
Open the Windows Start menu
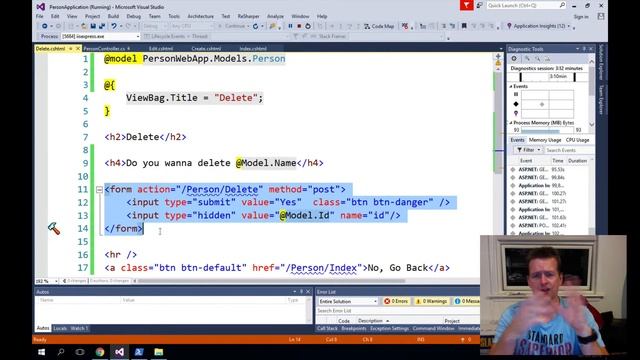pyautogui.click(x=41, y=352)
